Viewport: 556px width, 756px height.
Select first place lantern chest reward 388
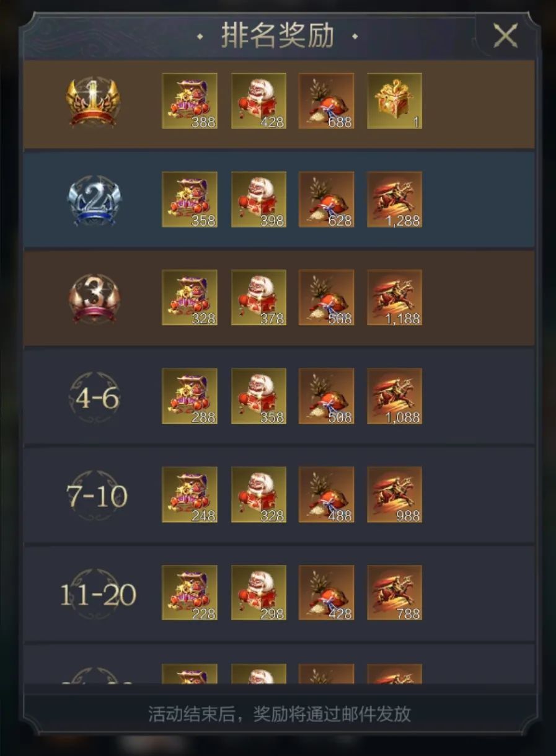[x=190, y=101]
